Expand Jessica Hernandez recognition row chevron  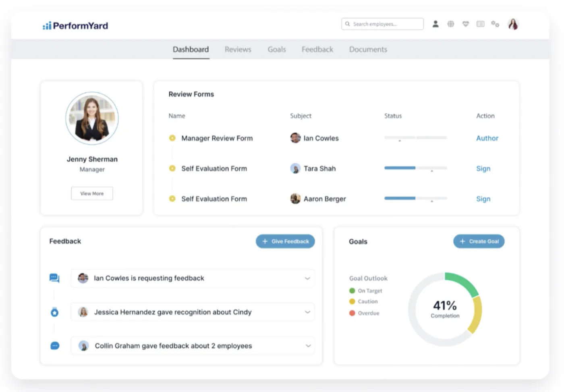(307, 312)
